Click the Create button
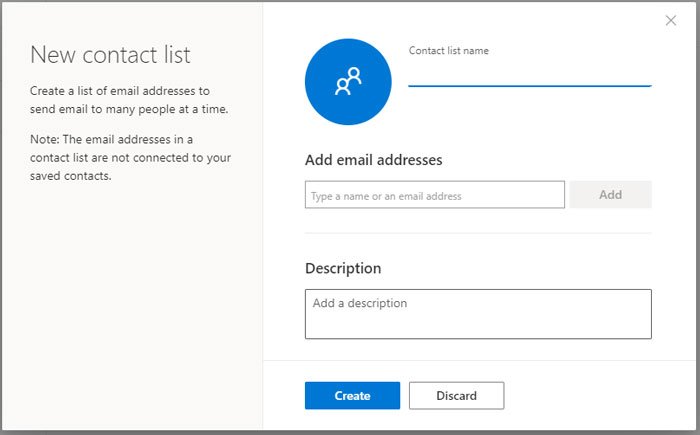The image size is (700, 435). click(x=352, y=396)
